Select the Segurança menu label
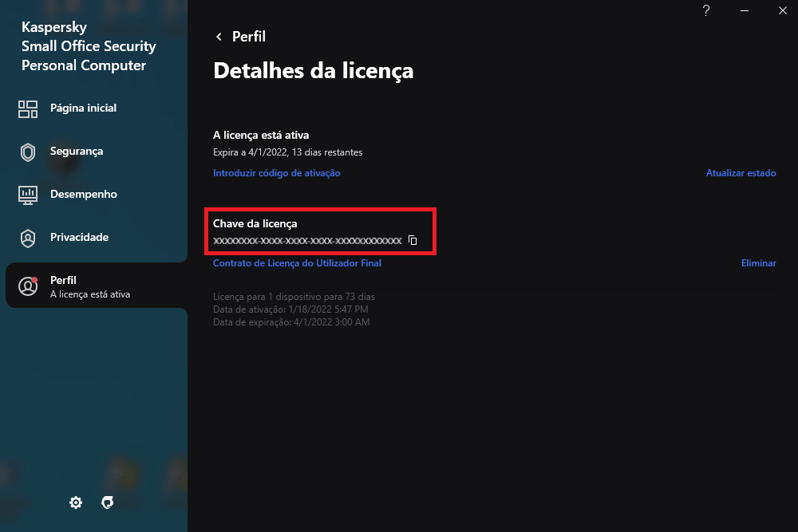This screenshot has height=532, width=798. (x=77, y=152)
